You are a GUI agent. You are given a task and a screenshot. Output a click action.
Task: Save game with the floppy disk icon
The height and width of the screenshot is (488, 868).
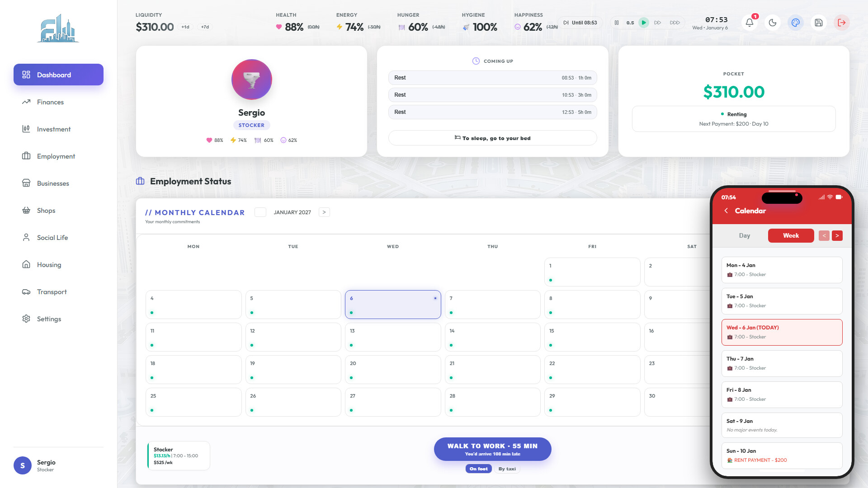coord(819,23)
